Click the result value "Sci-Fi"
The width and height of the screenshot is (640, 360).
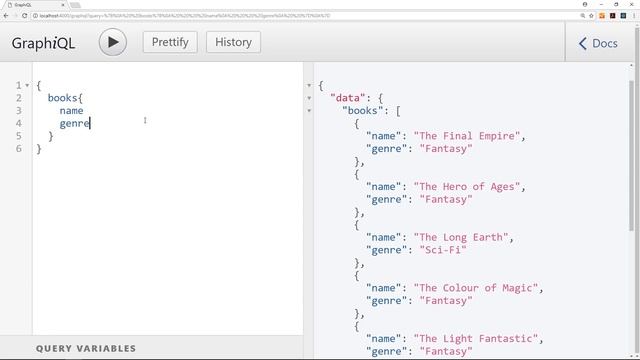(x=443, y=250)
